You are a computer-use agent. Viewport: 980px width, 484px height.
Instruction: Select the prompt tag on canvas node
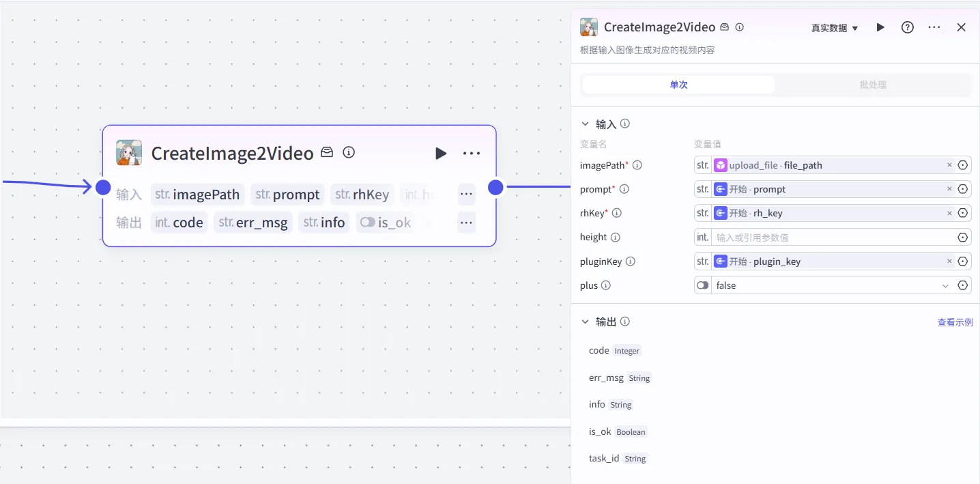(287, 195)
